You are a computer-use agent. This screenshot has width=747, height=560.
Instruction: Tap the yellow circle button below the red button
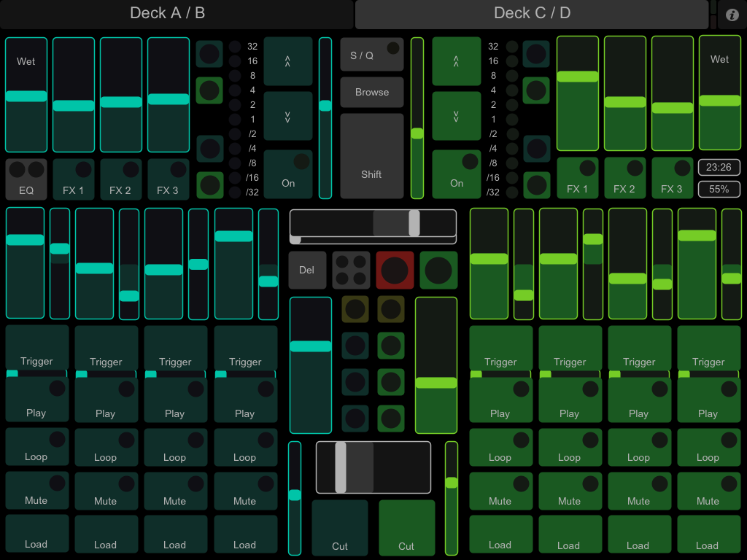[x=391, y=308]
